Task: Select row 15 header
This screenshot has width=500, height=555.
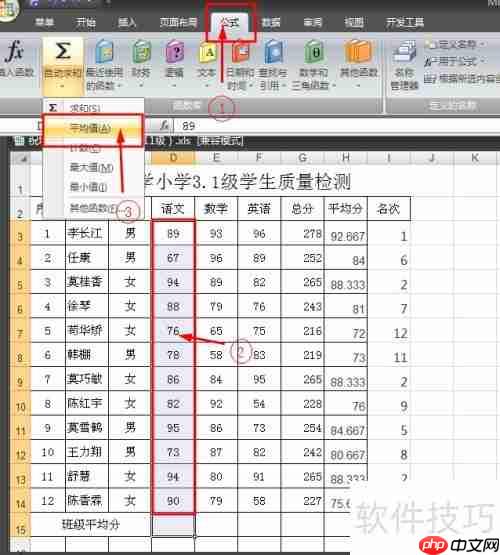Action: (21, 525)
